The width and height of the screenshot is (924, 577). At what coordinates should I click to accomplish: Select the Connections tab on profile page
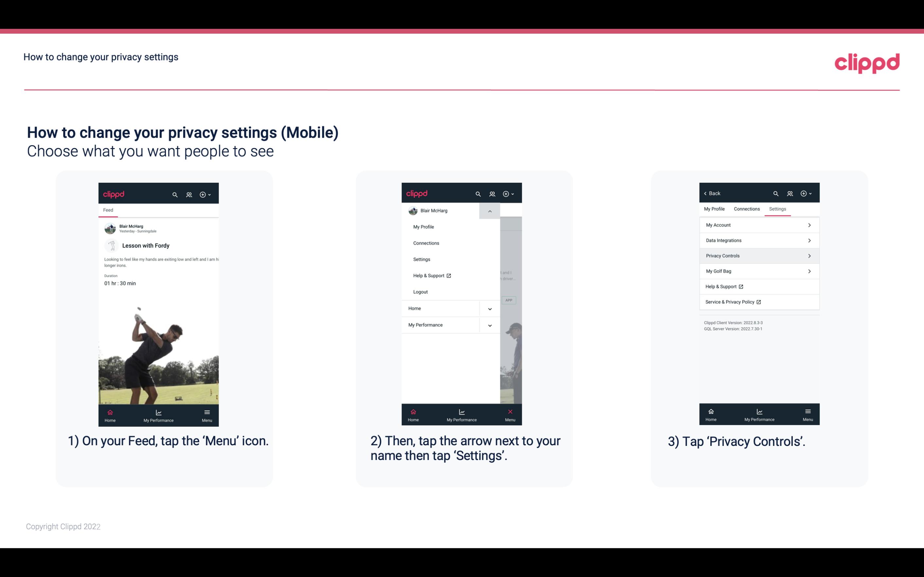pyautogui.click(x=746, y=209)
